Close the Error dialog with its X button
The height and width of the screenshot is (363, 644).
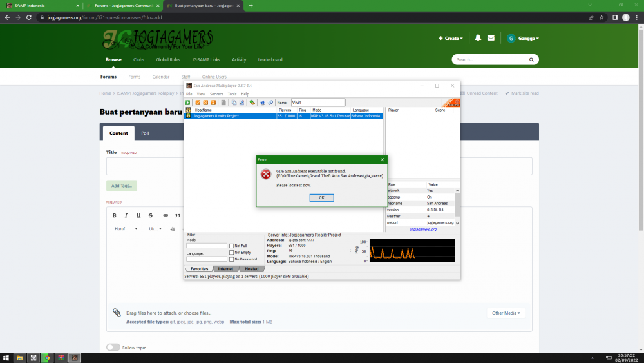(x=383, y=159)
